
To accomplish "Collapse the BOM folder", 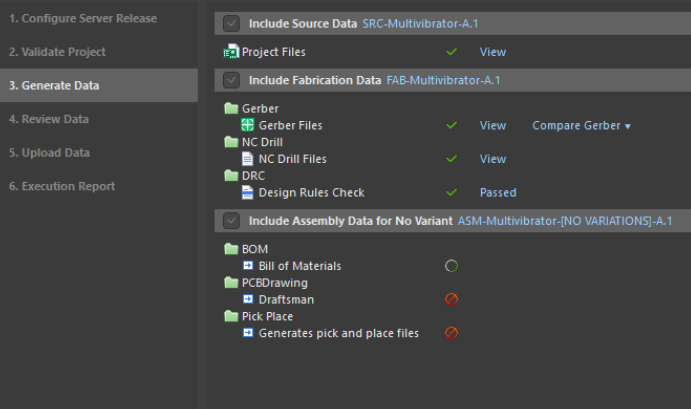I will [x=232, y=249].
